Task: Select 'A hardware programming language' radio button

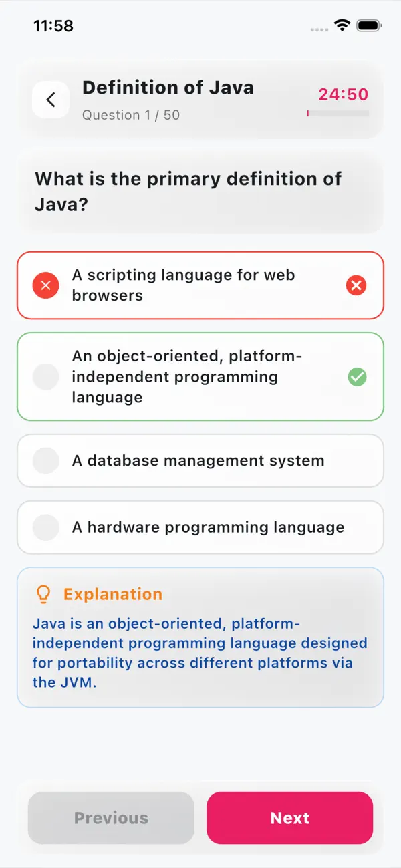Action: (45, 527)
